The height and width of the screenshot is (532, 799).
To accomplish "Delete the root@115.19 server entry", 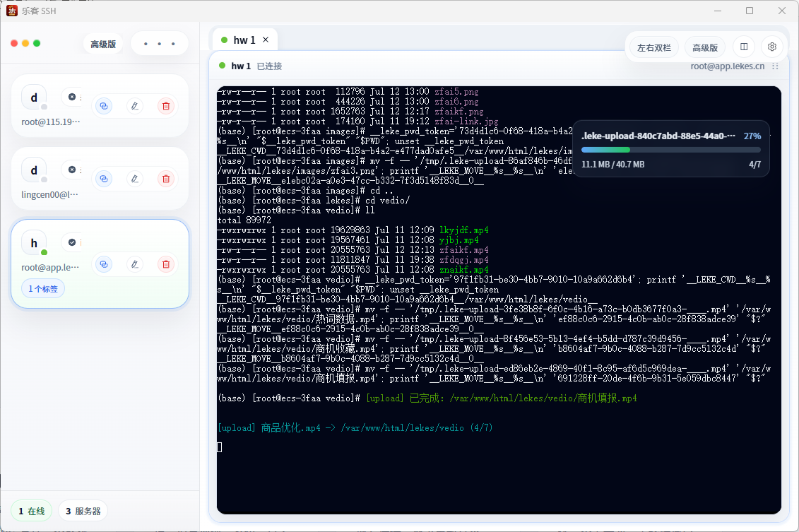I will tap(165, 106).
